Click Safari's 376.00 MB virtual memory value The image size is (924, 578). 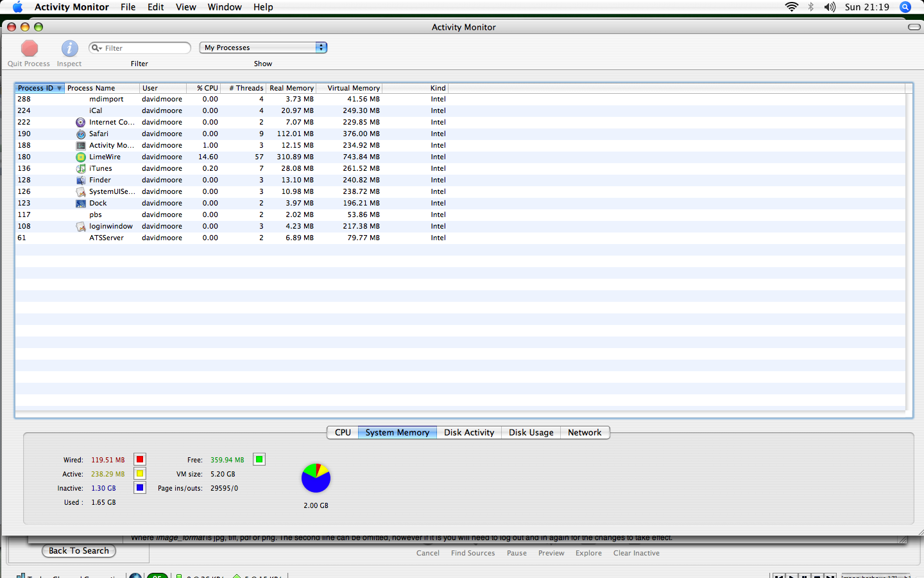(361, 134)
